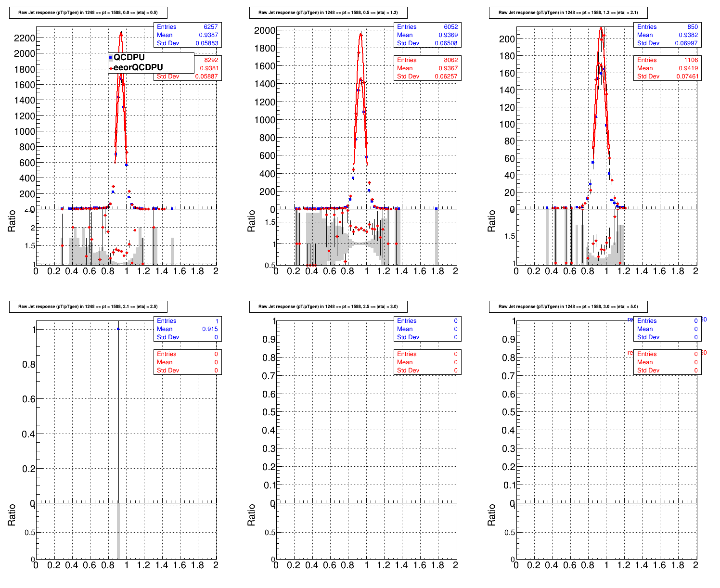The width and height of the screenshot is (720, 588).
Task: Click title of the 3.0 <= |eta| < 5.0 plot
Action: (568, 307)
